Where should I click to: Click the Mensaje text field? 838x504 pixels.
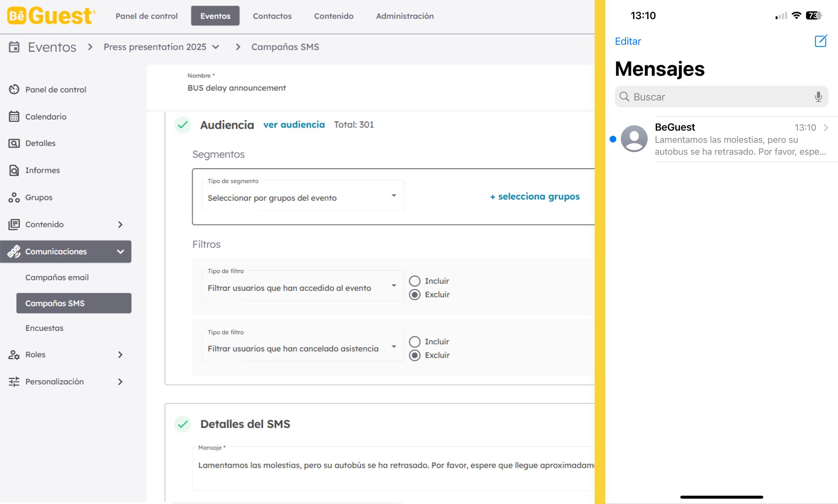tap(393, 468)
